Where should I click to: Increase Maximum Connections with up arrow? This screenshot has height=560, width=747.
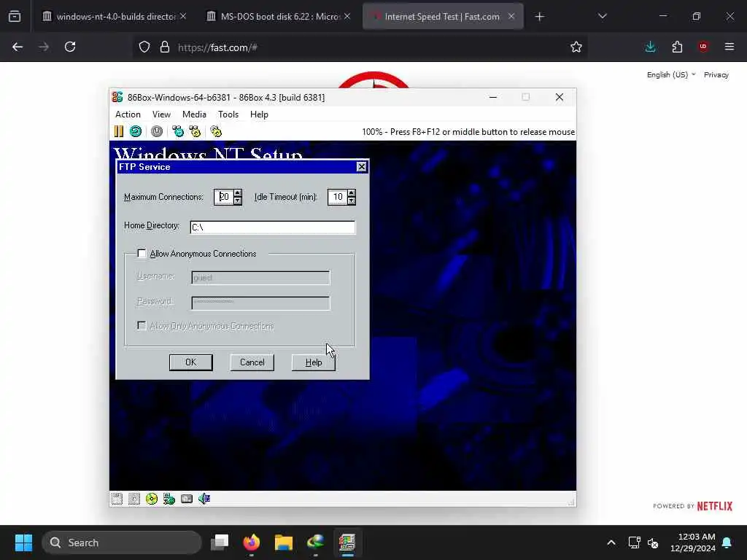click(238, 192)
